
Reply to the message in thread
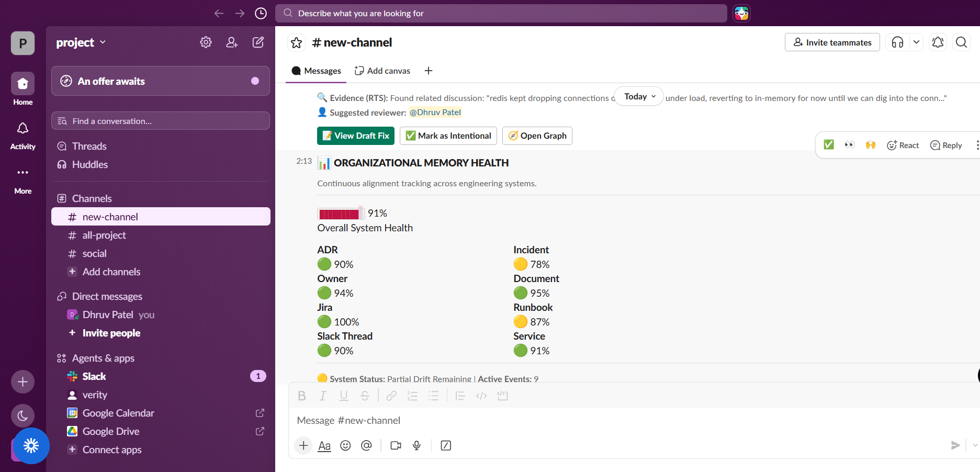946,145
